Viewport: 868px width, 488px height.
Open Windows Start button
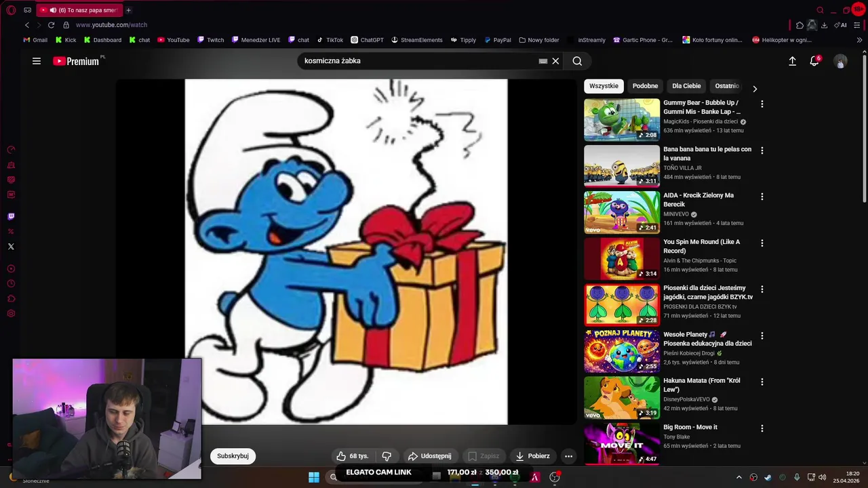point(314,477)
